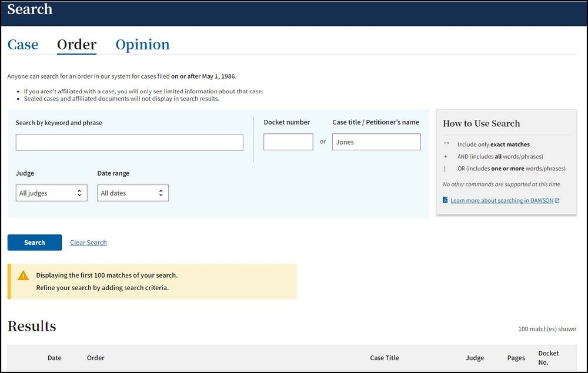The width and height of the screenshot is (588, 373).
Task: Click the Petitioner's name field containing Jones
Action: 376,142
